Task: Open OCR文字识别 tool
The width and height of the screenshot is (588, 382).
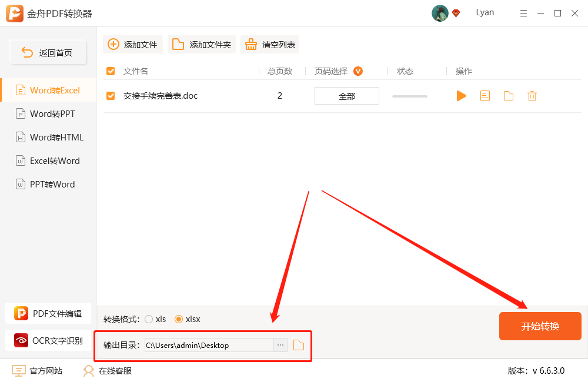Action: click(x=48, y=340)
